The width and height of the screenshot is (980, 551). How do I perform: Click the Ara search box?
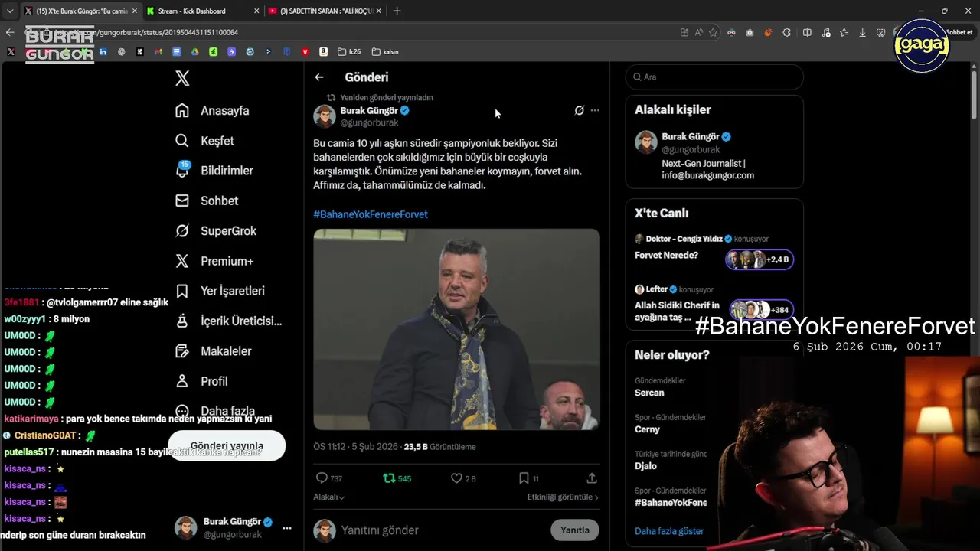tap(714, 77)
